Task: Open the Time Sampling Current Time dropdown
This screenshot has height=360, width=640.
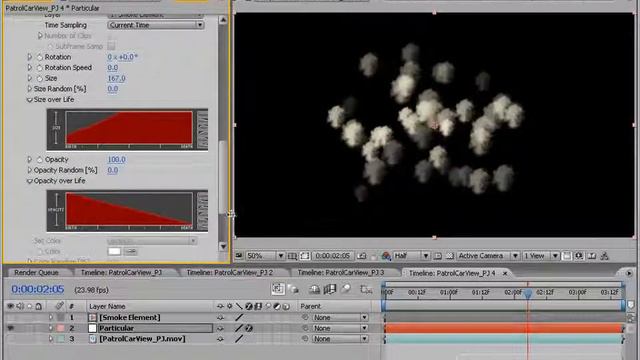Action: click(156, 25)
